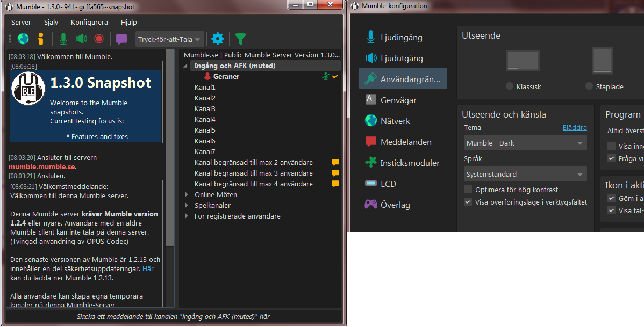Open settings with the blue gear icon

[218, 39]
